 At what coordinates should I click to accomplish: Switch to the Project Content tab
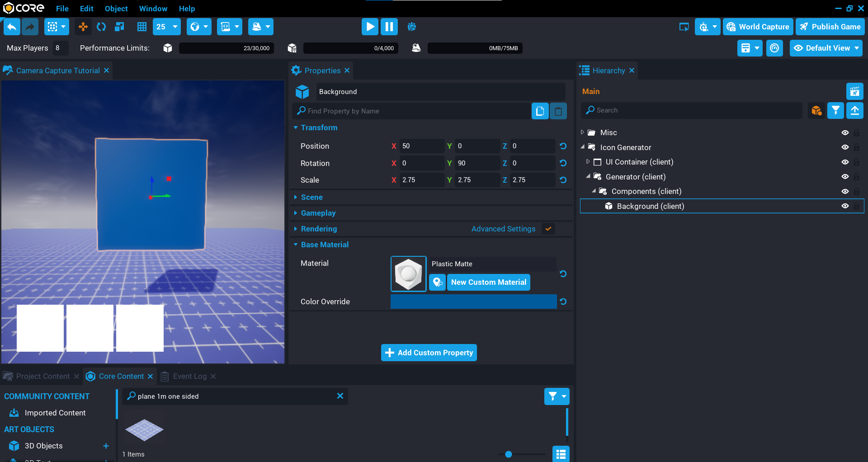click(x=42, y=376)
